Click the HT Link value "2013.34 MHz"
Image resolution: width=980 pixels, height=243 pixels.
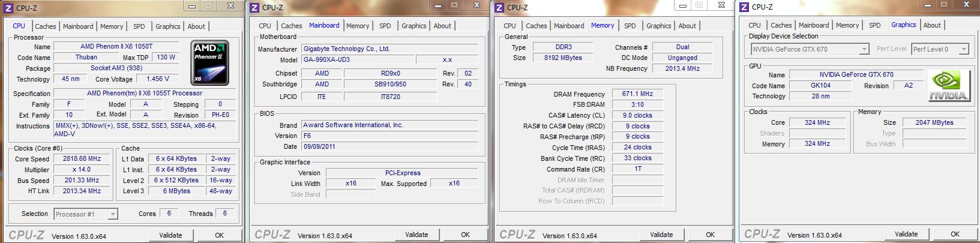82,191
